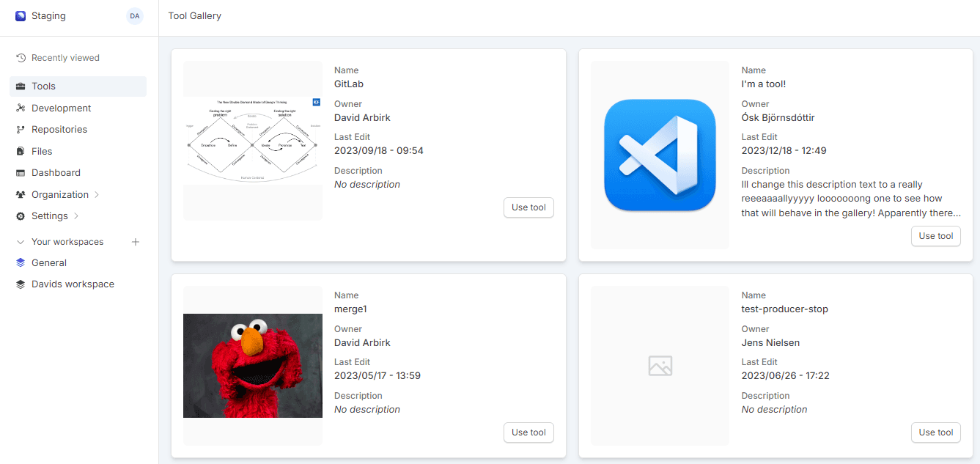The image size is (980, 464).
Task: Click the Elmo thumbnail image
Action: coord(253,366)
